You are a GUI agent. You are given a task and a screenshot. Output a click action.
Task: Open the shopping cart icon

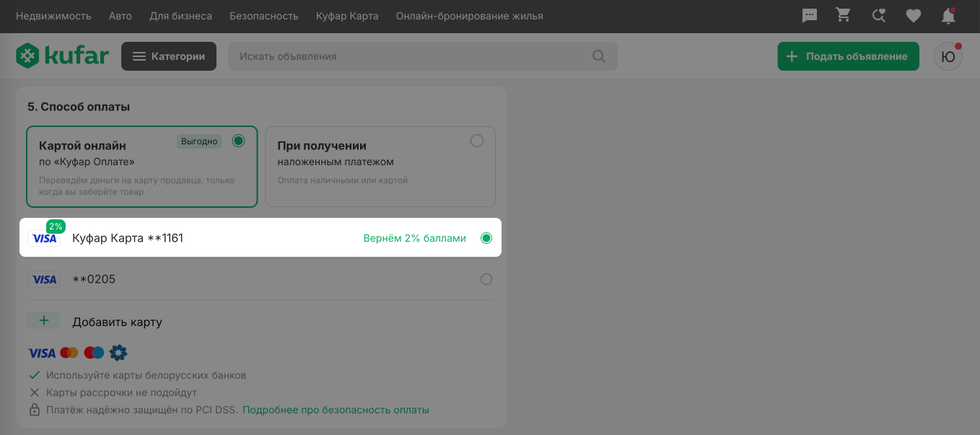click(844, 15)
